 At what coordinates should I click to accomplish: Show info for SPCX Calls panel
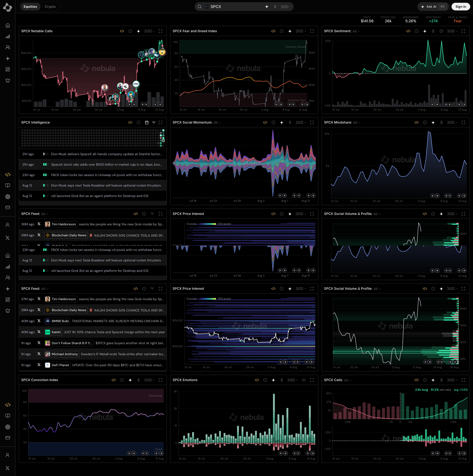tap(425, 380)
